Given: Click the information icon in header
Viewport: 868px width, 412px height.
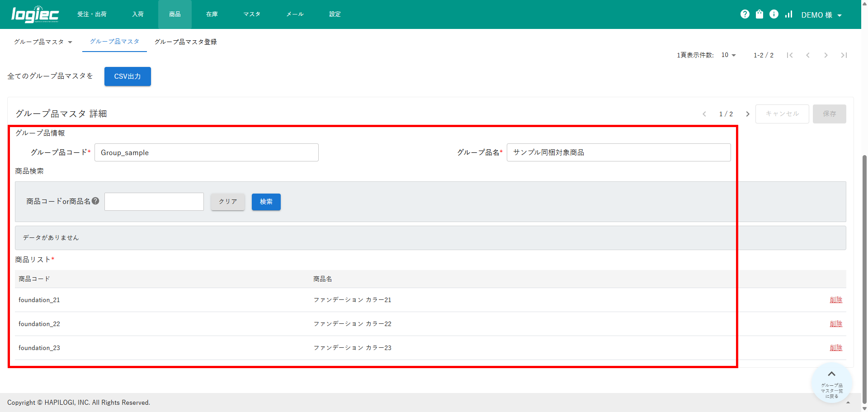Looking at the screenshot, I should 774,14.
